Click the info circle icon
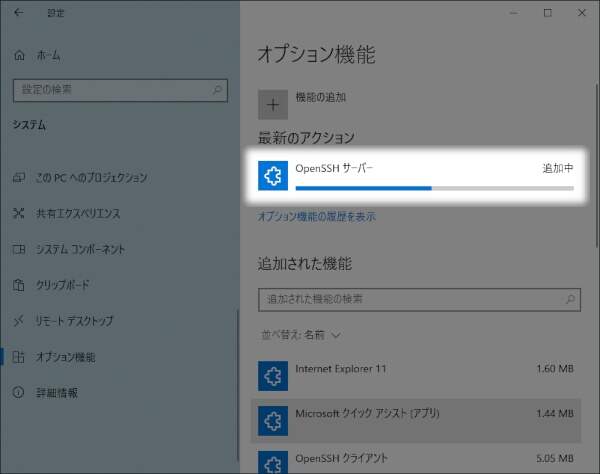The image size is (600, 474). (x=18, y=392)
